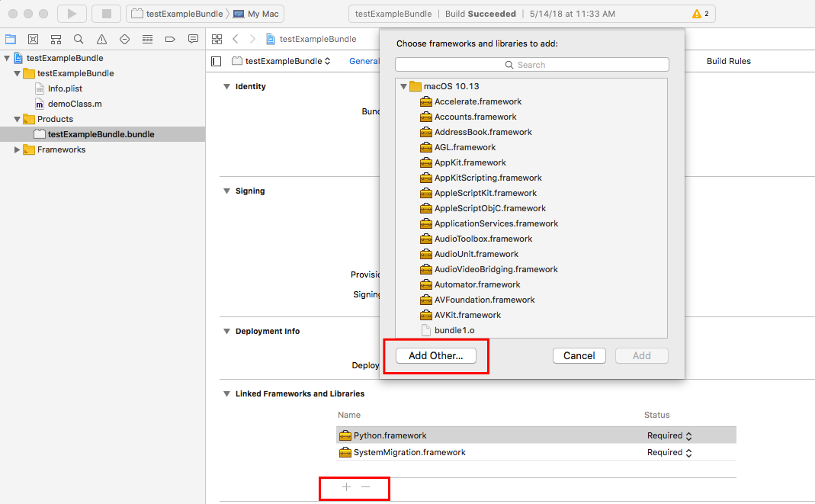
Task: Open the Issue navigator warning icon
Action: pos(101,39)
